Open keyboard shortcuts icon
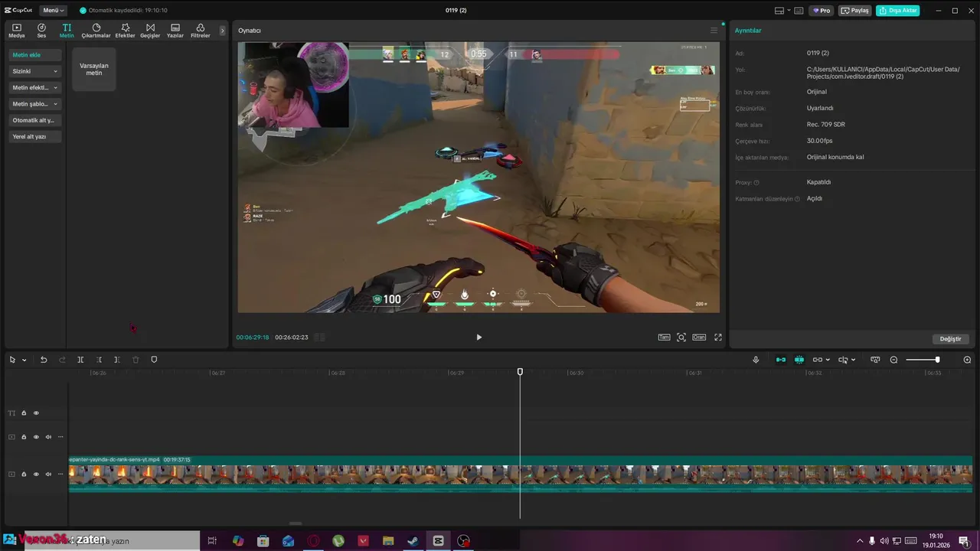Screen dimensions: 980x551 799,11
